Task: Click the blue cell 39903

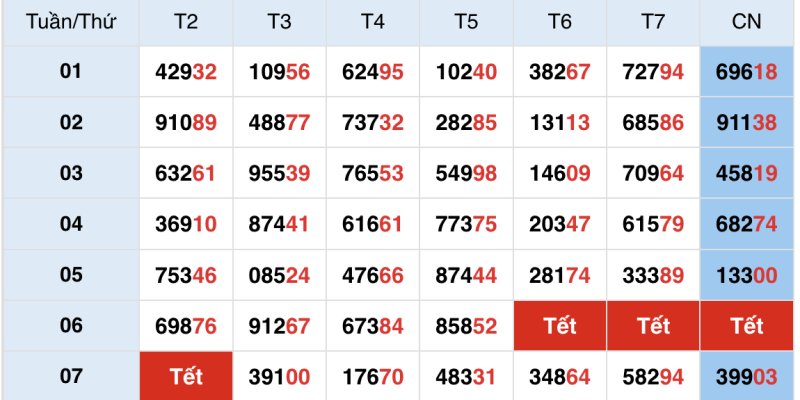Action: click(747, 377)
